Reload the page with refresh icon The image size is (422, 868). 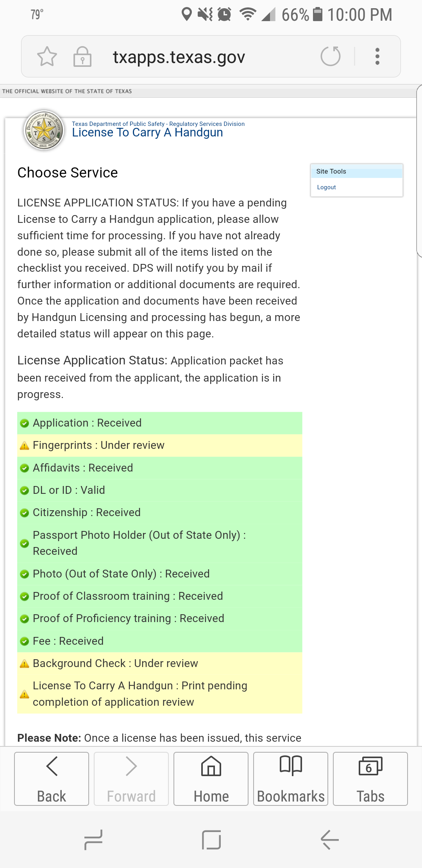[x=331, y=56]
